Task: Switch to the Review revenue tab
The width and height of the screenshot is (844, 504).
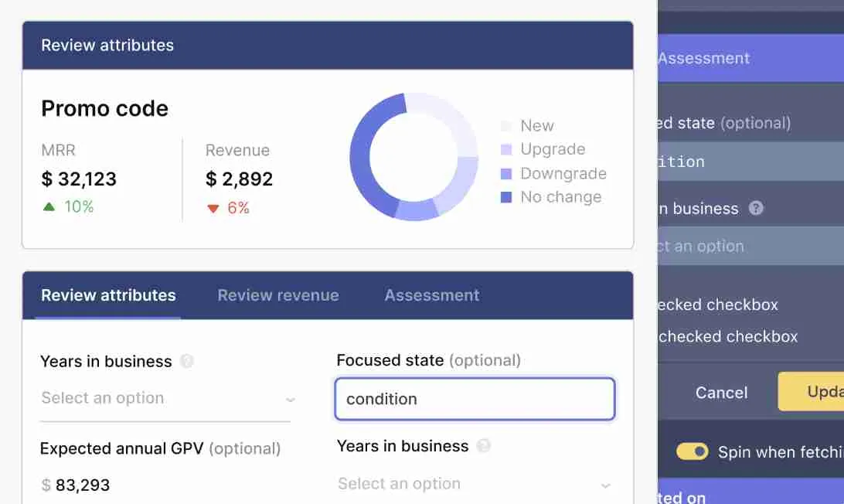Action: (278, 295)
